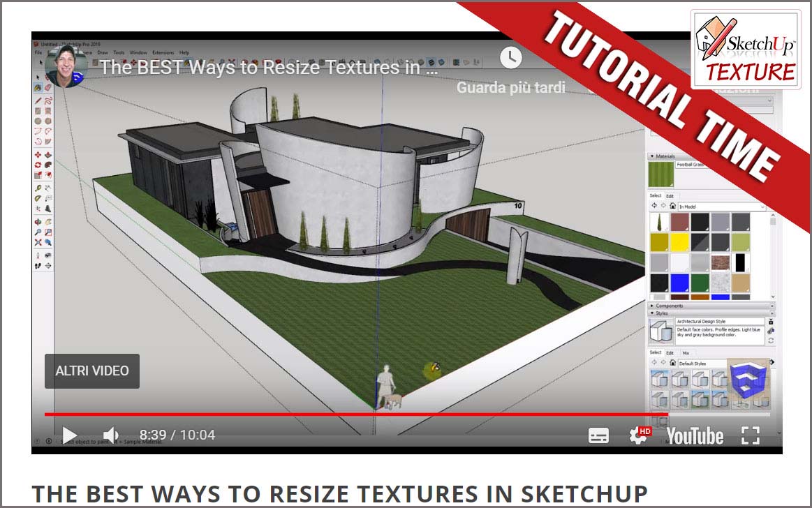Open the Extensions menu in SketchUp
Screen dimensions: 812x508
tap(163, 52)
